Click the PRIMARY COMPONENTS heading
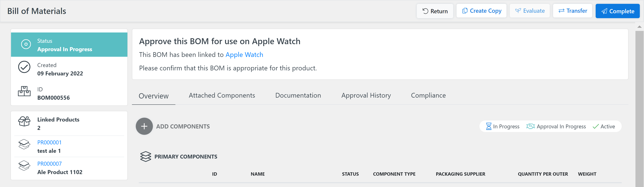This screenshot has height=187, width=644. click(x=186, y=156)
